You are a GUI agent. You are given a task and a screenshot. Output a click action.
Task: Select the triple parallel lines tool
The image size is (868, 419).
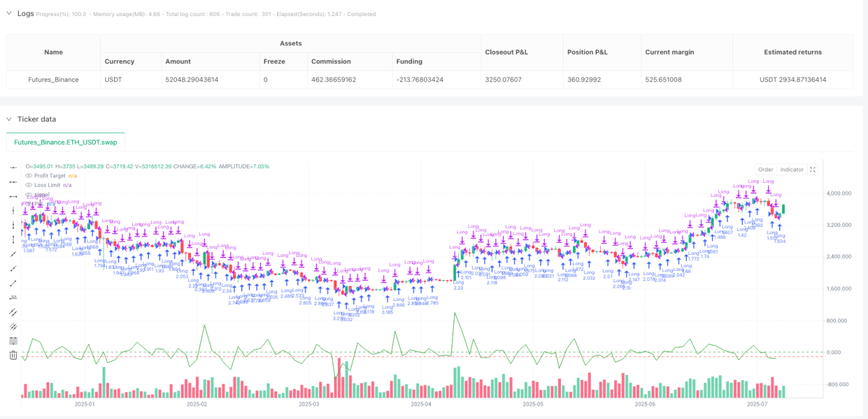pos(13,326)
